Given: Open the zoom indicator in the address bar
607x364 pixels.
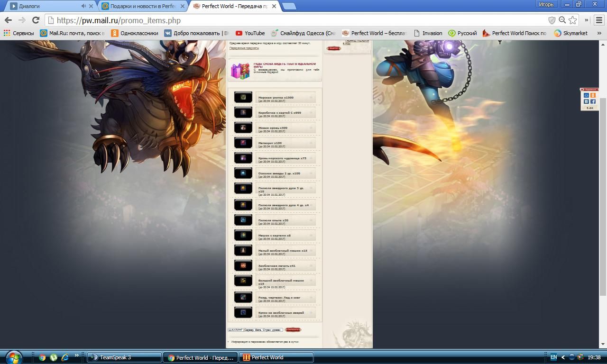Looking at the screenshot, I should 562,20.
